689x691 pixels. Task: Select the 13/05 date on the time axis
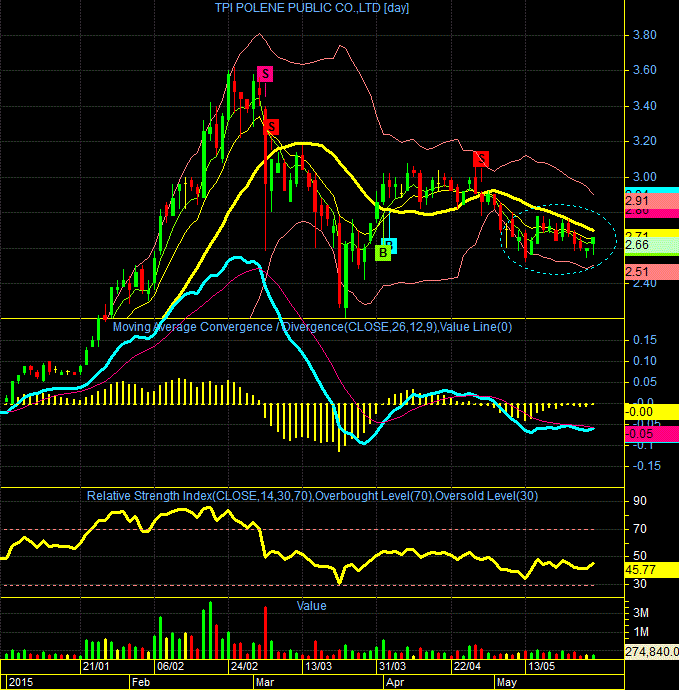coord(541,666)
